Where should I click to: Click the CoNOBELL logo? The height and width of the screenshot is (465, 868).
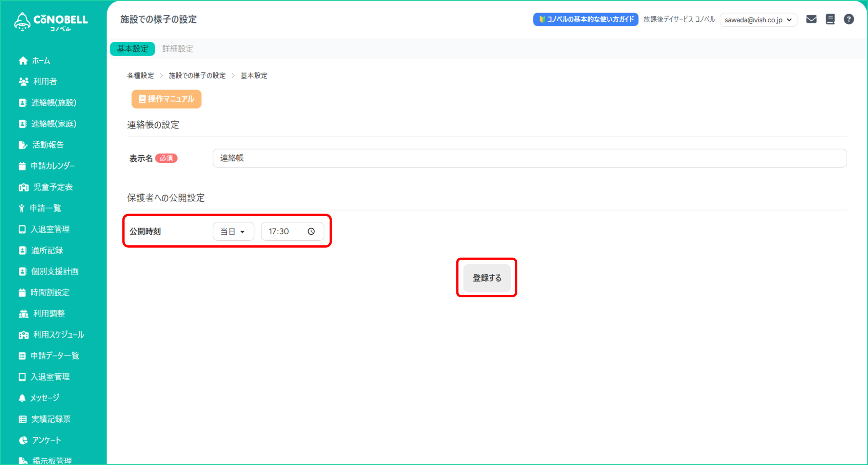pyautogui.click(x=51, y=22)
